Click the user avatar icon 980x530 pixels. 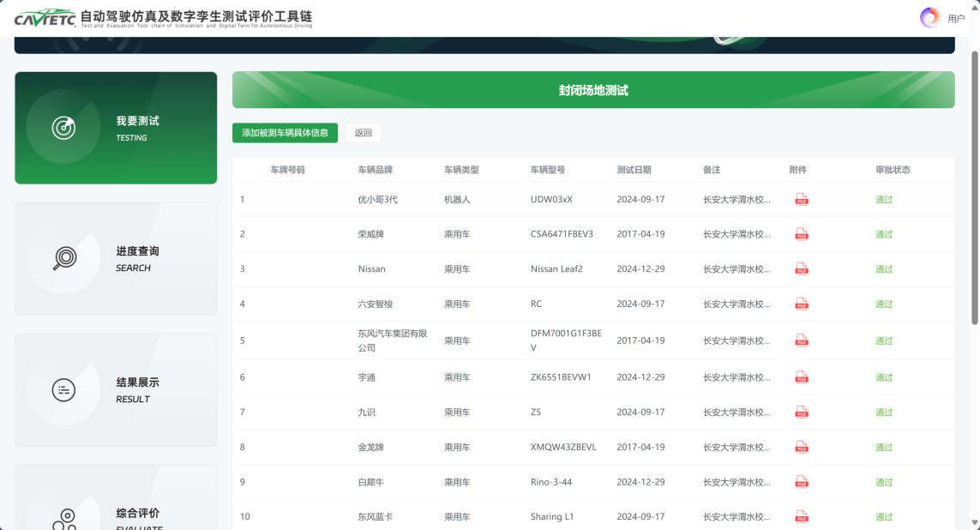point(930,17)
